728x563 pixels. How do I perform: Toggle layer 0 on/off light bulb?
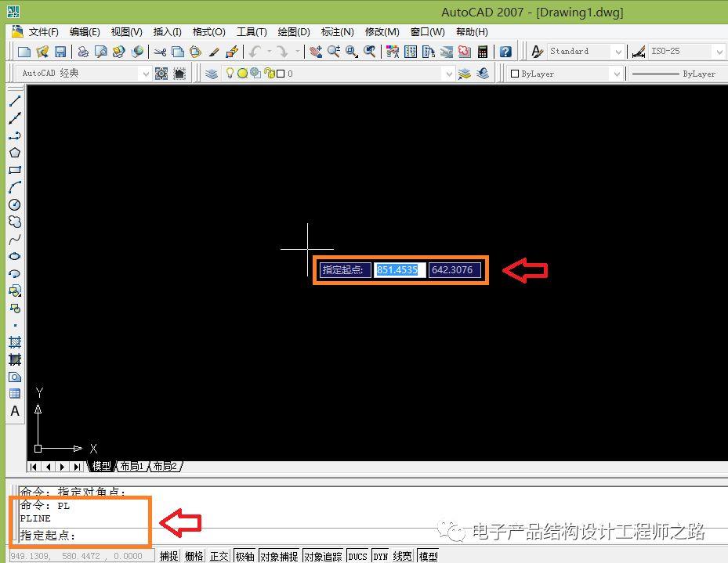[230, 74]
